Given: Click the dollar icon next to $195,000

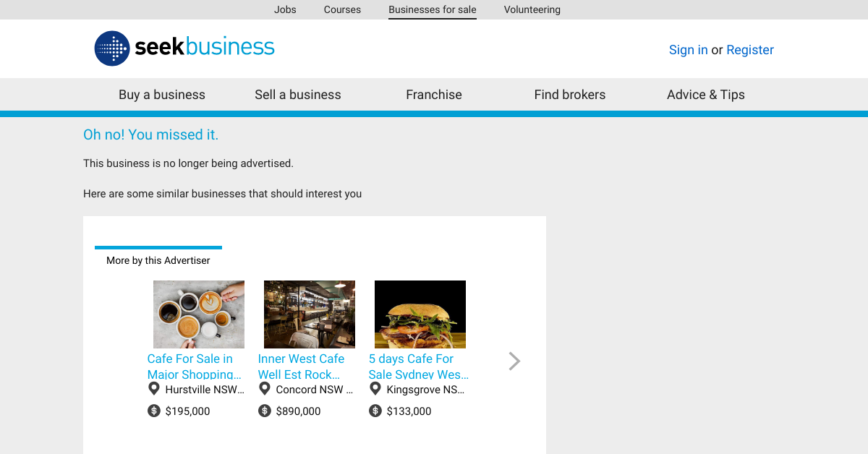Looking at the screenshot, I should [x=153, y=411].
